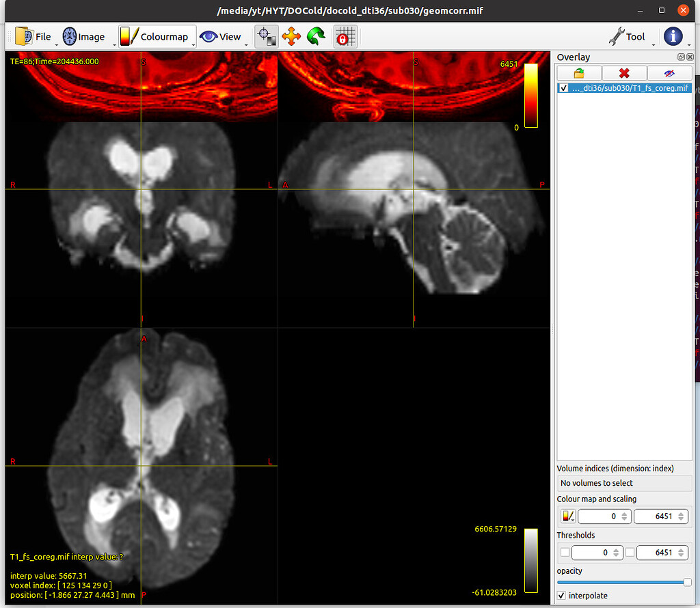Open the colour map selector in scaling section
This screenshot has height=608, width=700.
click(x=567, y=516)
